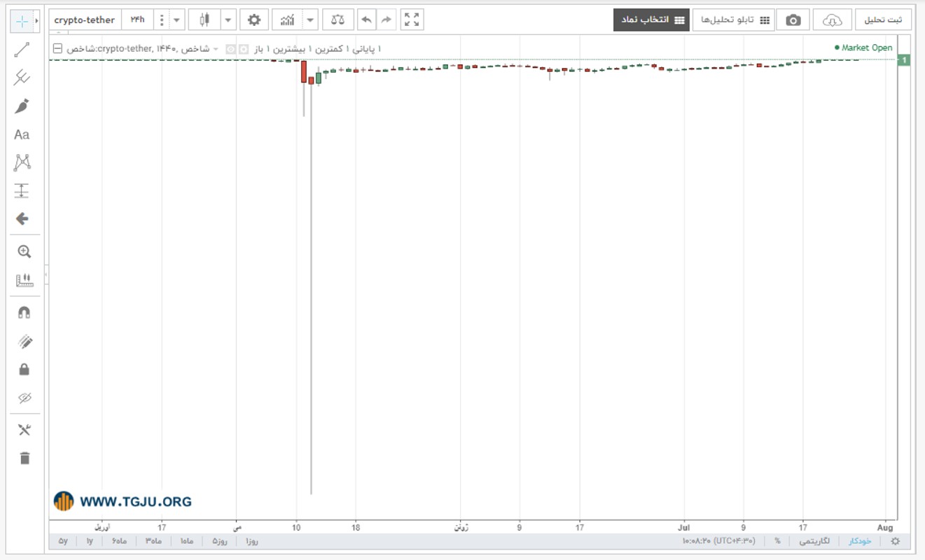Toggle lock all drawing tools
925x560 pixels.
24,370
